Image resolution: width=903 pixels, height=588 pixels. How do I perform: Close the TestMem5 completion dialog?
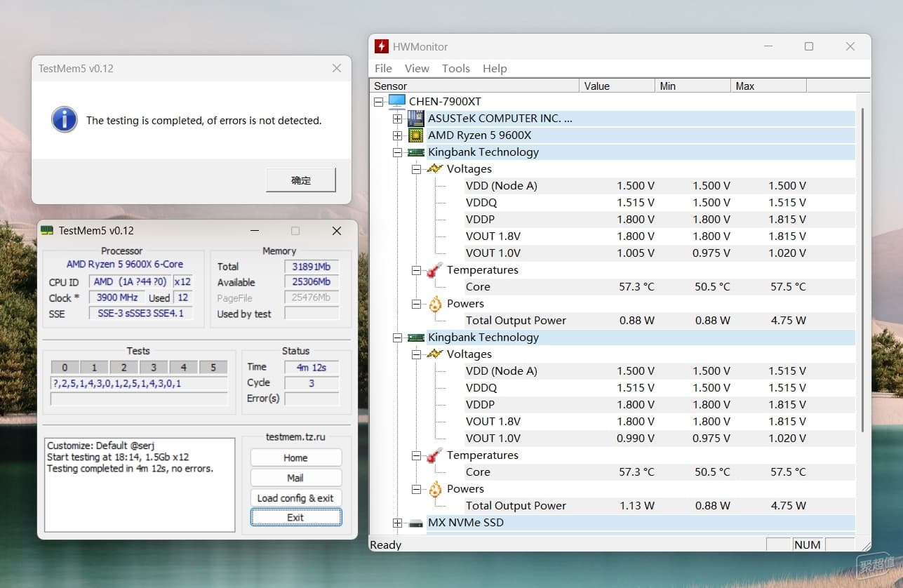[337, 68]
